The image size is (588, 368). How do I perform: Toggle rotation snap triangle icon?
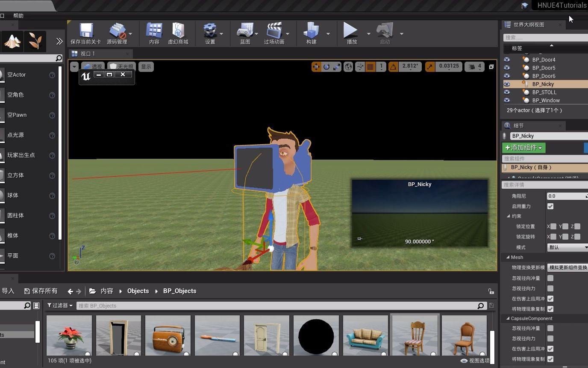coord(394,67)
